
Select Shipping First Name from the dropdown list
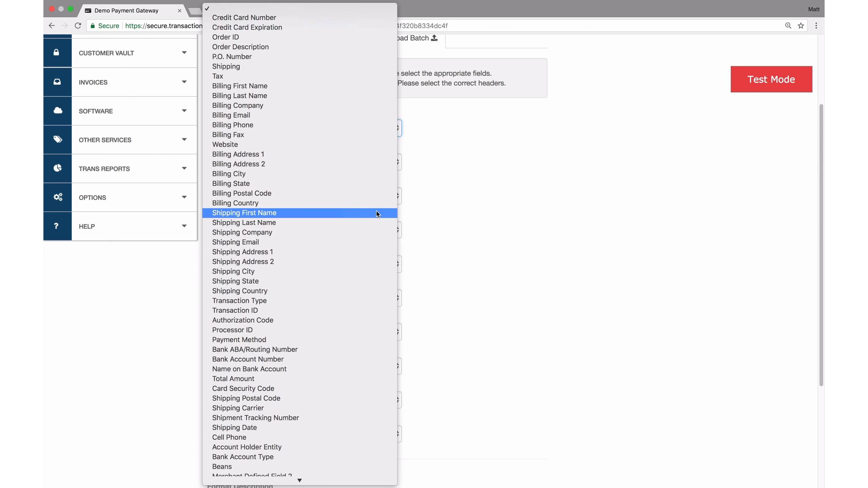click(x=244, y=213)
